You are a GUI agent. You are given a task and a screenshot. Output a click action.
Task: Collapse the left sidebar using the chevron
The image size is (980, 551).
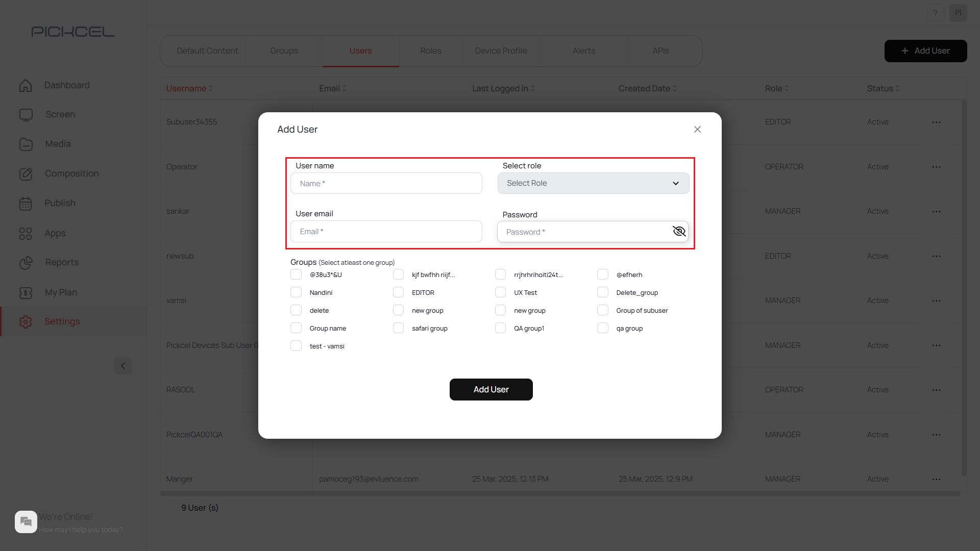click(x=122, y=366)
